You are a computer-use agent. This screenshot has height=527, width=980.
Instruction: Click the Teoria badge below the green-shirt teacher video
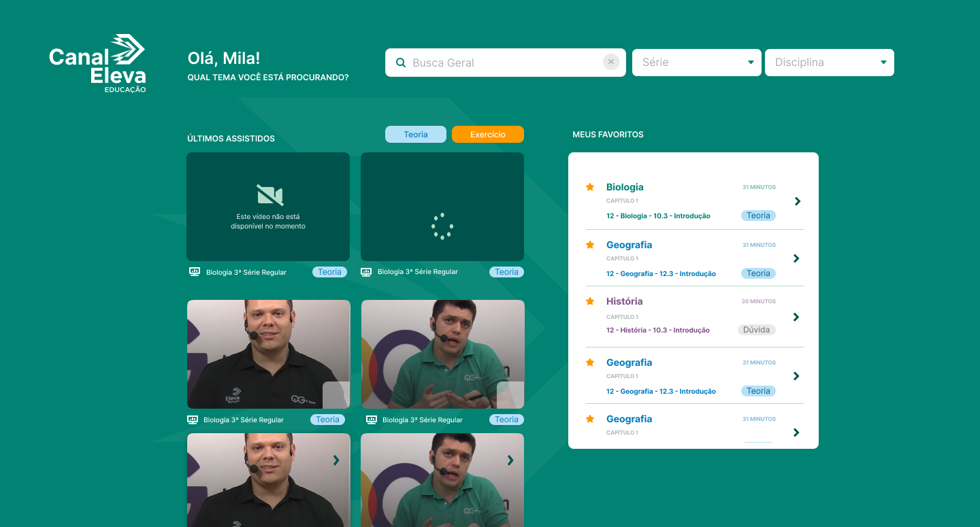(506, 420)
